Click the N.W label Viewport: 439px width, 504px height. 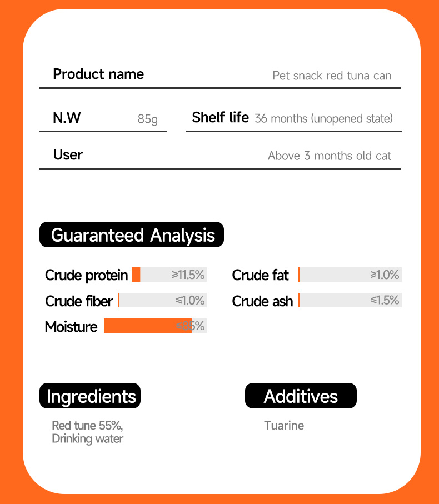pos(67,118)
